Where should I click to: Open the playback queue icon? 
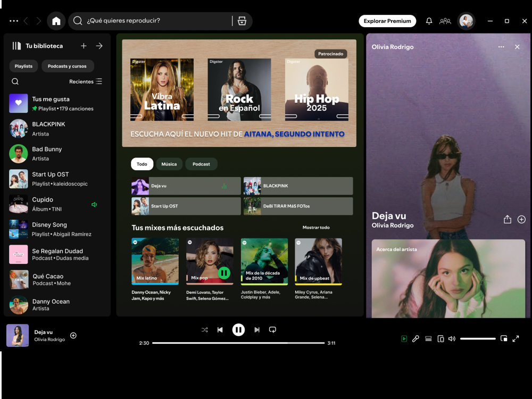pyautogui.click(x=428, y=338)
